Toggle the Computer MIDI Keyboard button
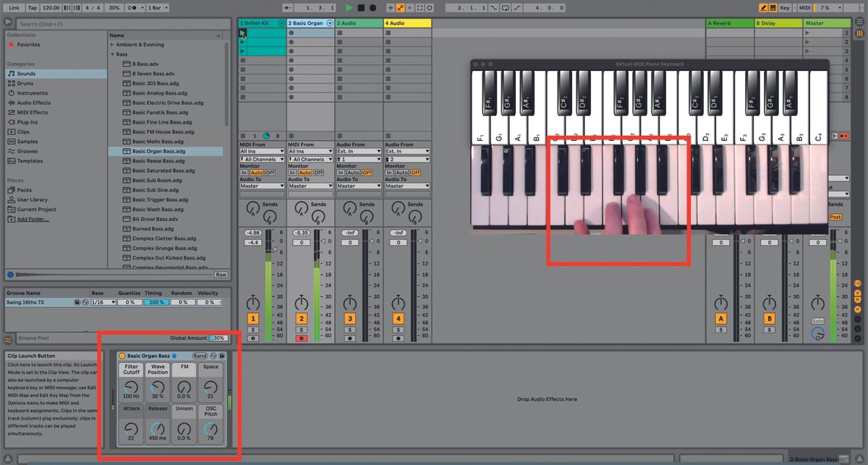Image resolution: width=868 pixels, height=465 pixels. pyautogui.click(x=772, y=7)
